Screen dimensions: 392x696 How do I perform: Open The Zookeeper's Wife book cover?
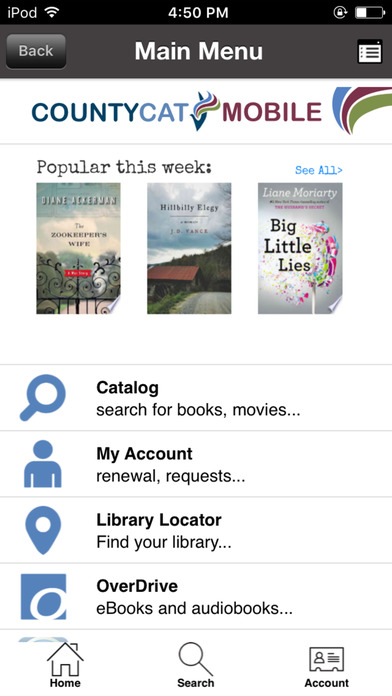[78, 249]
